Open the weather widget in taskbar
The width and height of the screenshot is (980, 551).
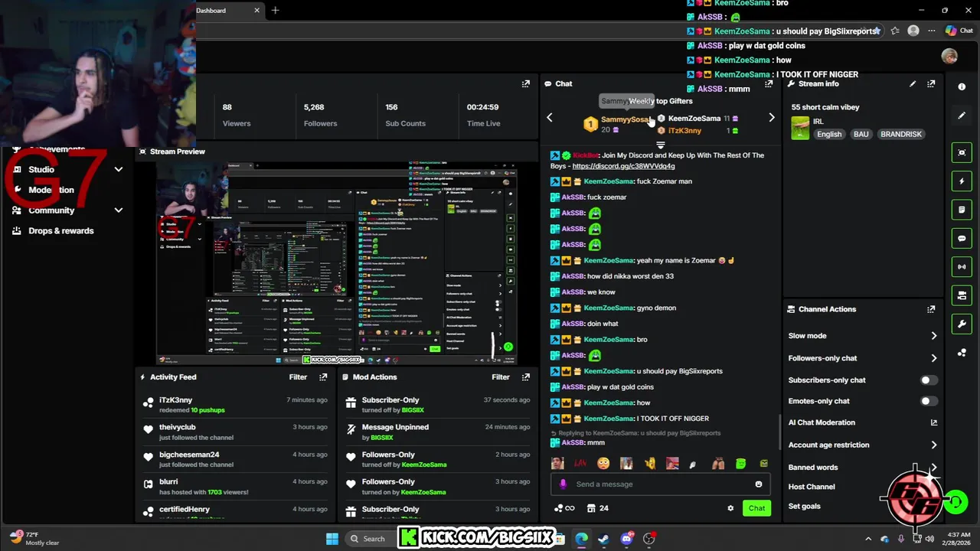click(34, 539)
